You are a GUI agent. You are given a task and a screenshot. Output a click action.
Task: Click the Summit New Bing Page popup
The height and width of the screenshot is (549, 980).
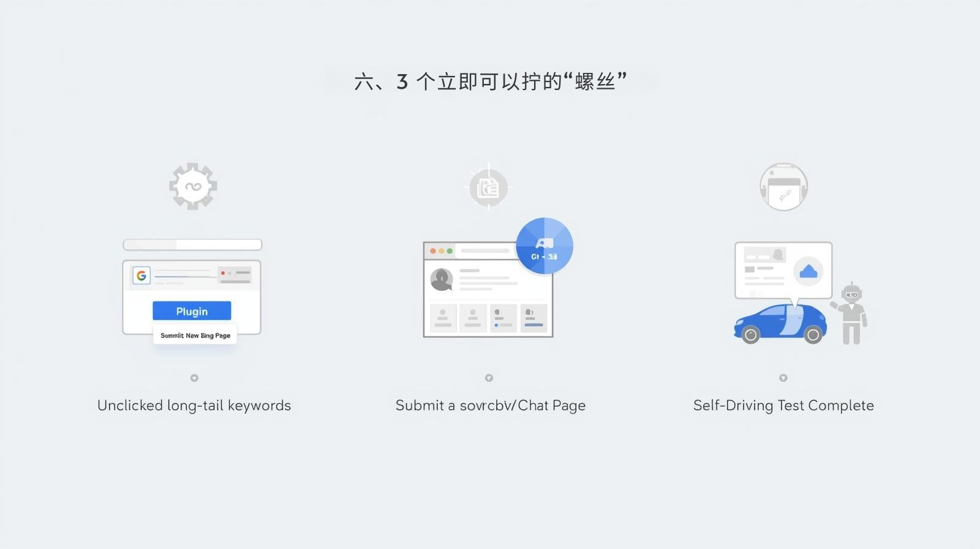[195, 335]
